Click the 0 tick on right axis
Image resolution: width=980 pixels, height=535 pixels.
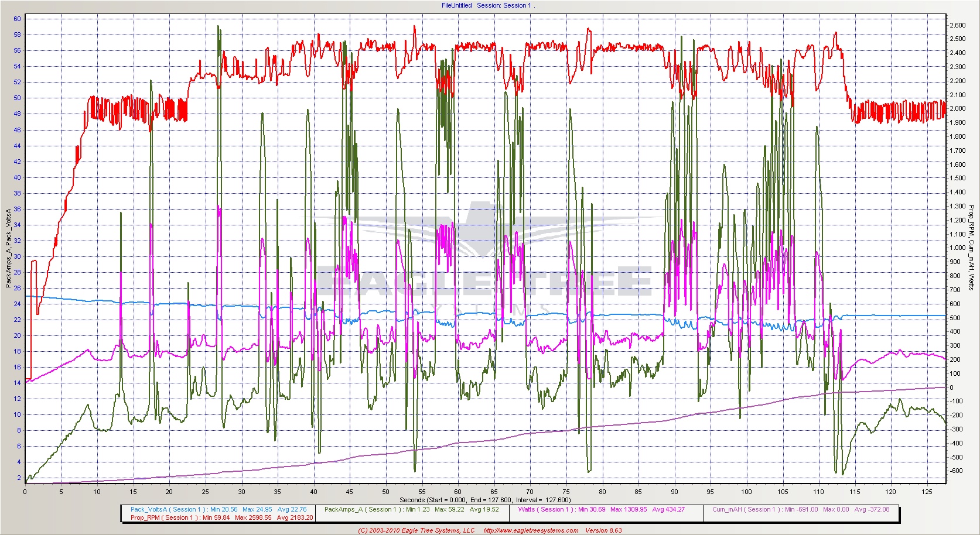[x=951, y=387]
